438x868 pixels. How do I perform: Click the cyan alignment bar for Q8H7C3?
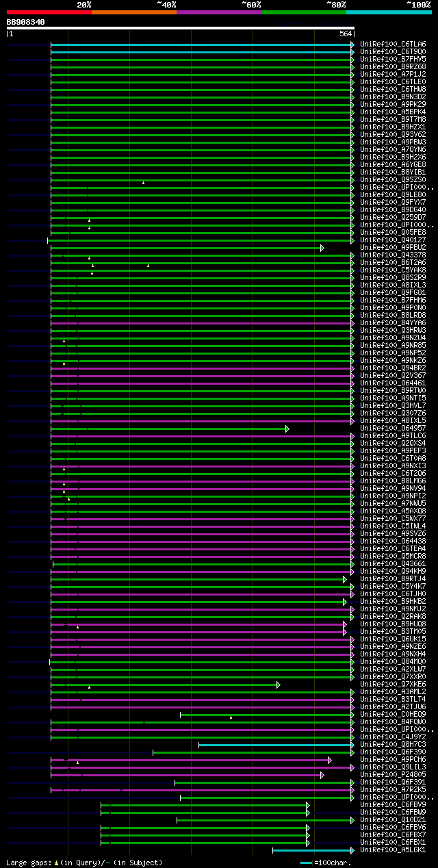pyautogui.click(x=275, y=745)
